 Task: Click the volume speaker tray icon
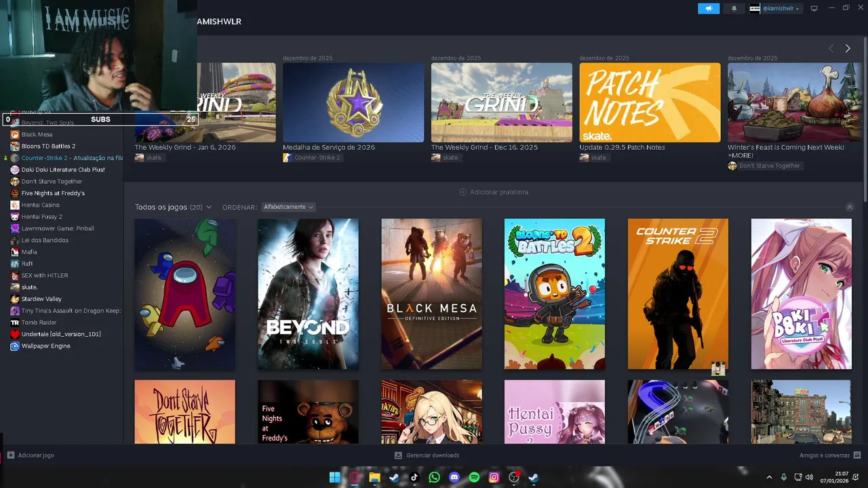809,477
